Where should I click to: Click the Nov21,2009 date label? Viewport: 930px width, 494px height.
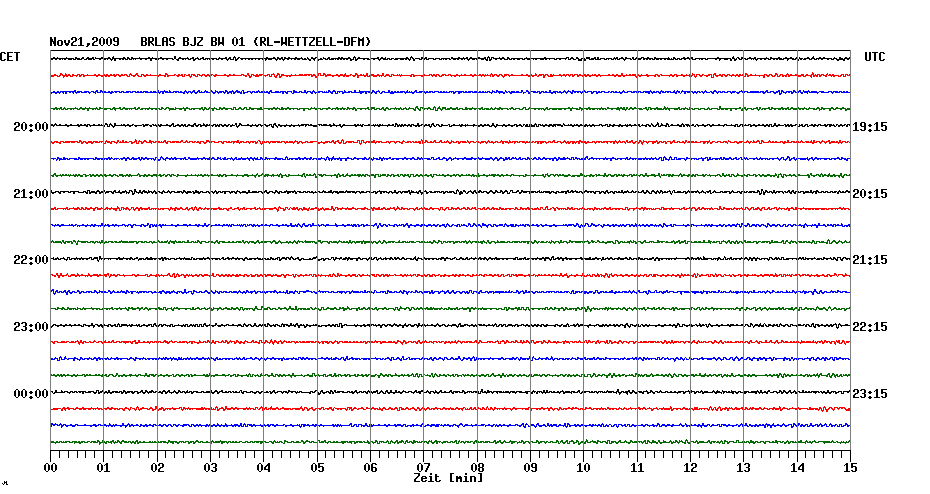[x=85, y=42]
